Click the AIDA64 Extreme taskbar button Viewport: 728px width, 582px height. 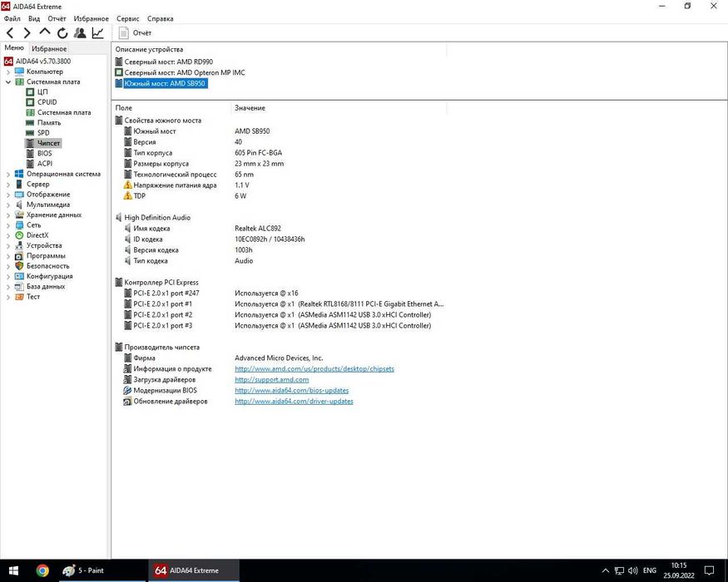(x=194, y=570)
